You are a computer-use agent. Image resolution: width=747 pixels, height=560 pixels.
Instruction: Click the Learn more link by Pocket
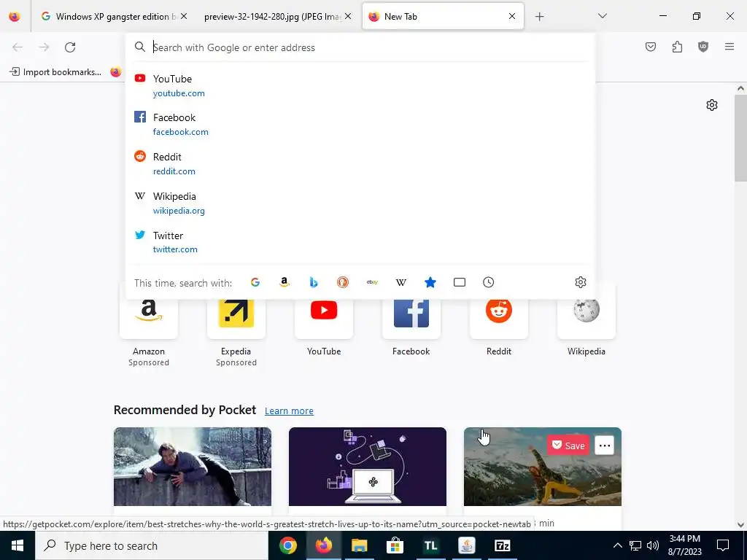click(289, 411)
